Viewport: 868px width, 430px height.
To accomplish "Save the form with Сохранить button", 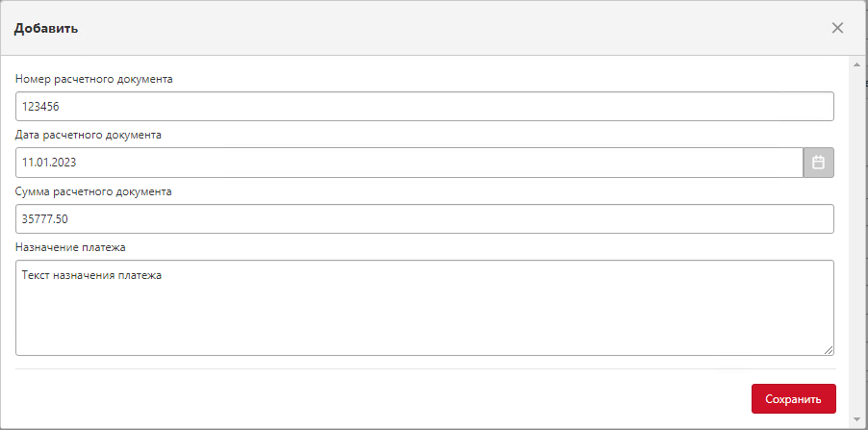I will [x=793, y=399].
